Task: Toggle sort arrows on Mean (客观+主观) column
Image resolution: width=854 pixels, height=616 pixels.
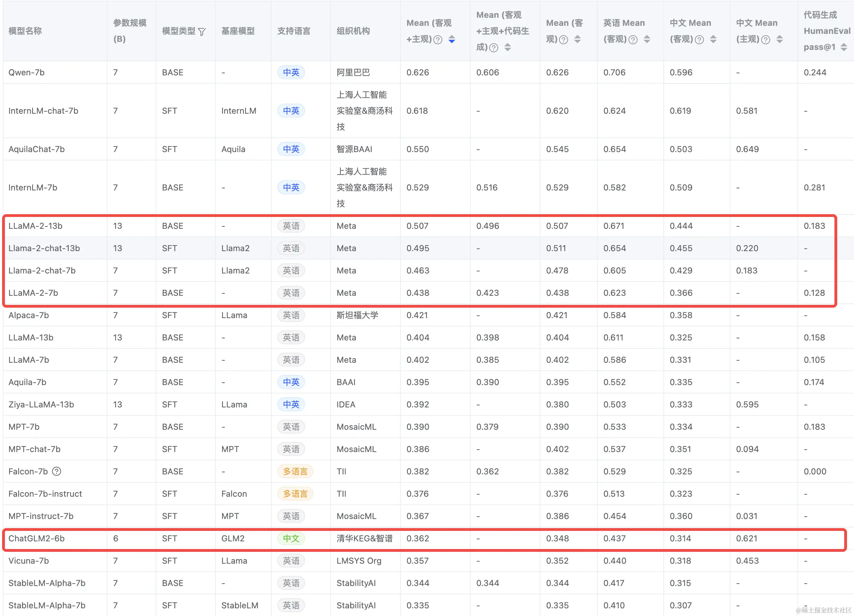Action: pos(452,39)
